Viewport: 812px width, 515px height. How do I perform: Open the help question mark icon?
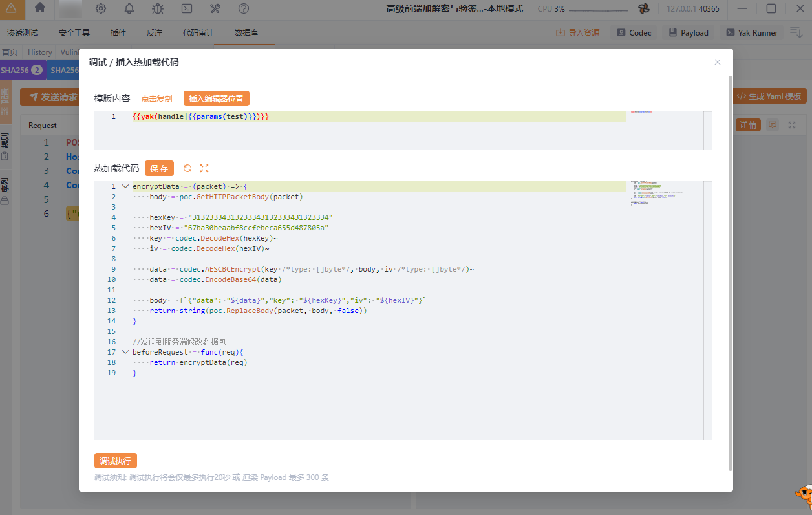coord(244,8)
